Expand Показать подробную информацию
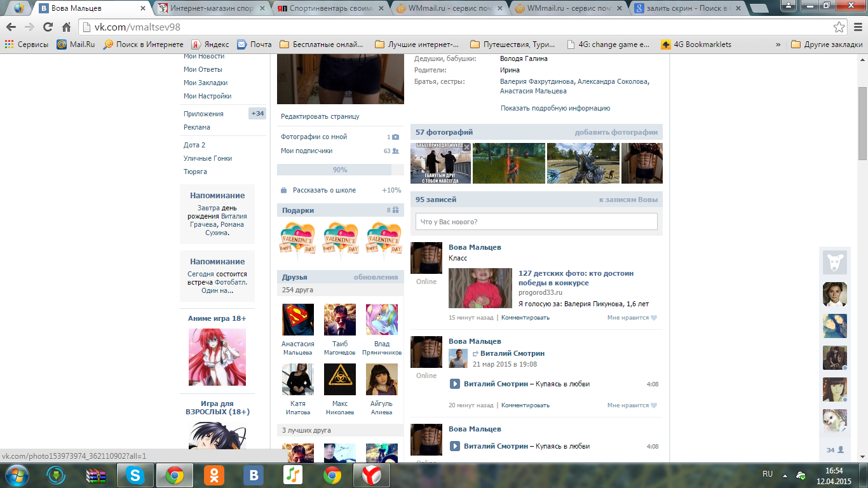Screen dimensions: 868x488 click(555, 108)
